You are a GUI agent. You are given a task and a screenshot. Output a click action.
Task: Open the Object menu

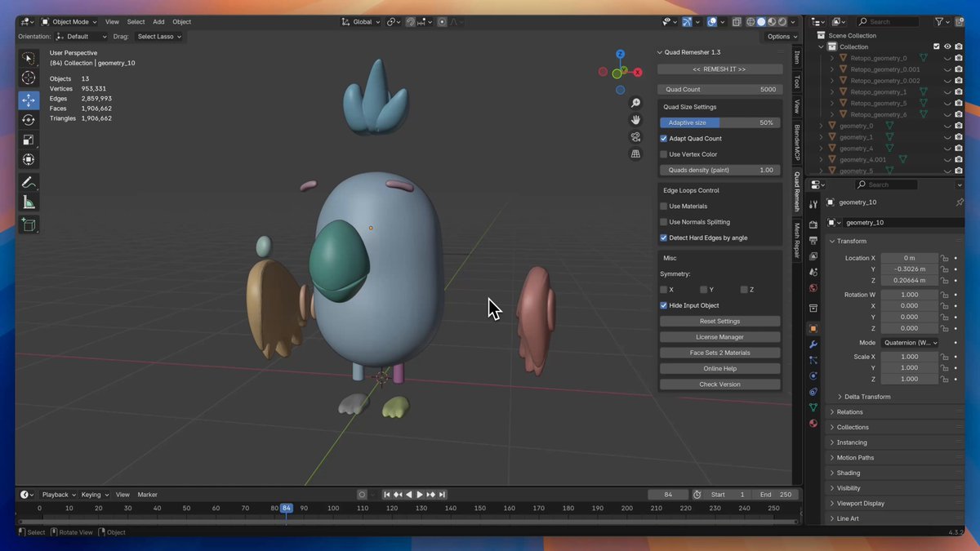tap(181, 22)
